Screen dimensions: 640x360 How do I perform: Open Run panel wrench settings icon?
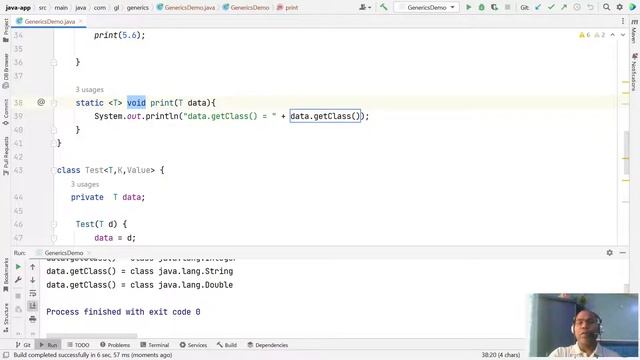coord(18,280)
